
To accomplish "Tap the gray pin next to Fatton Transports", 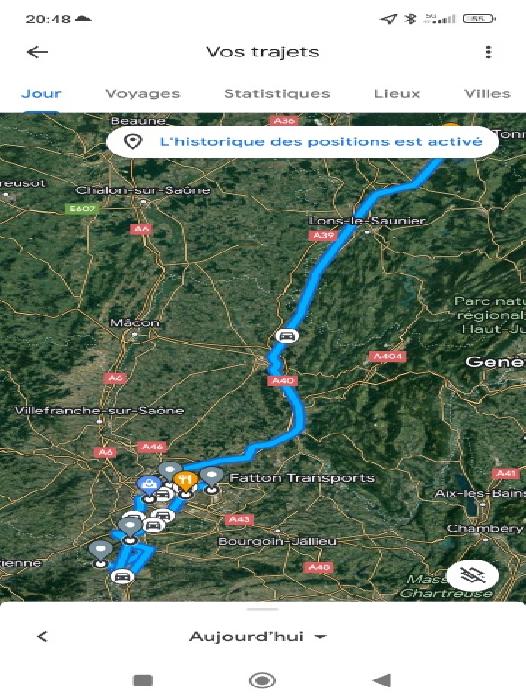I will [x=212, y=480].
